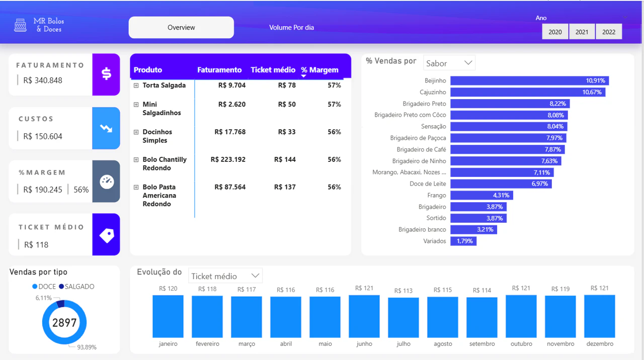
Task: Toggle DOCE legend item in Vendas por tipo
Action: point(44,287)
